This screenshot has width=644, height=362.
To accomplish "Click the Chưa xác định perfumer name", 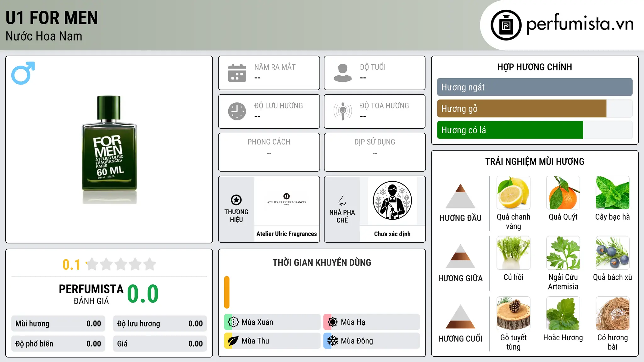I will [392, 234].
